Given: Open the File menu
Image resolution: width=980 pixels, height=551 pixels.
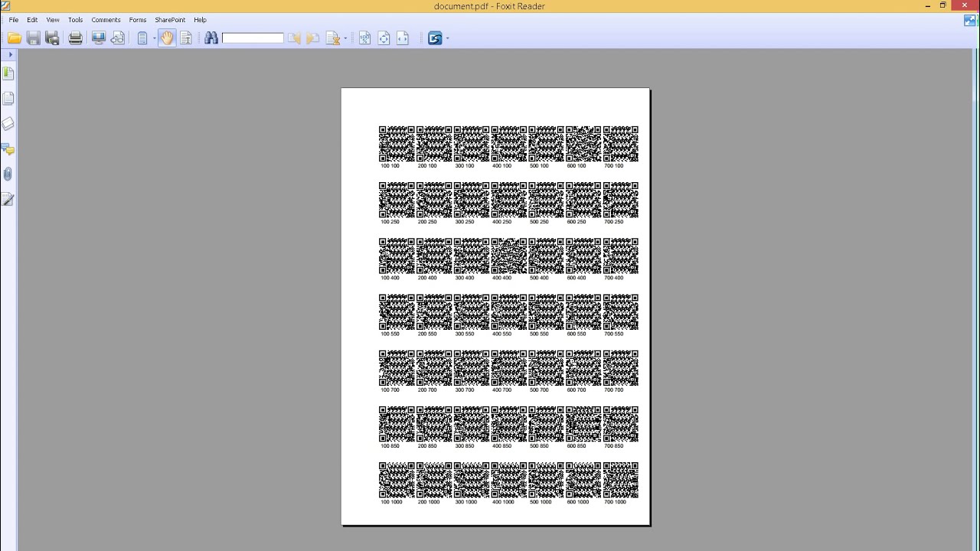Looking at the screenshot, I should tap(14, 20).
